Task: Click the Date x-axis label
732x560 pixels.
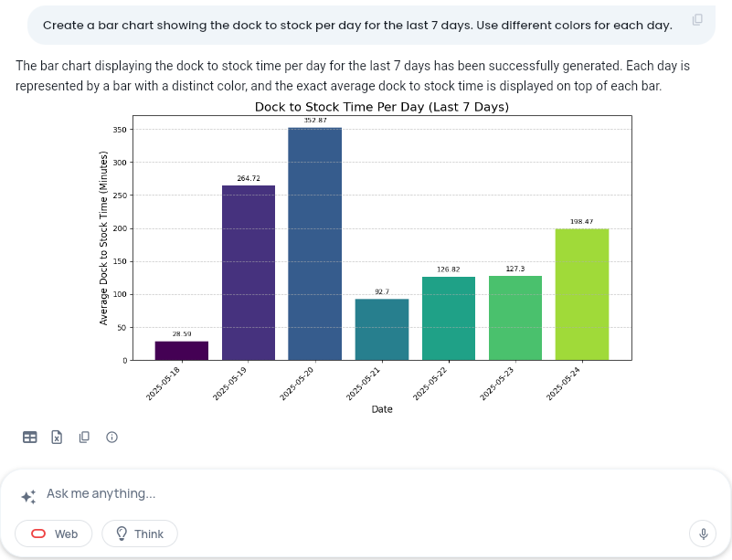Action: point(382,409)
